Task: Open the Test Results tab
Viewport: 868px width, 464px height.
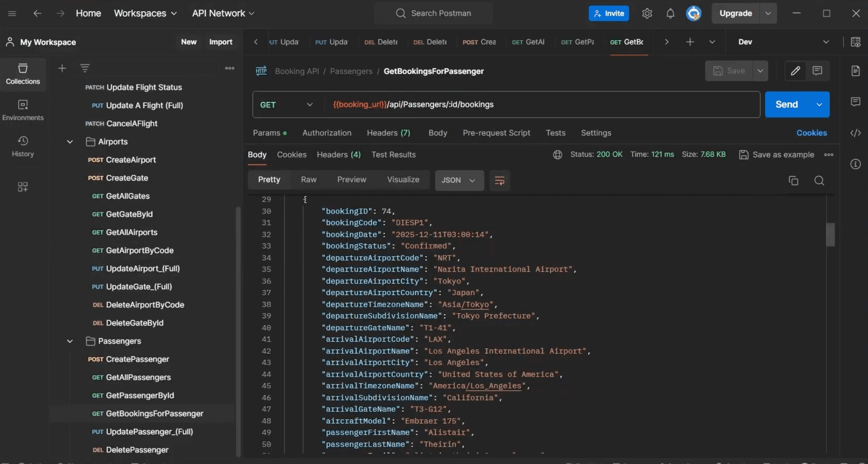Action: point(394,154)
